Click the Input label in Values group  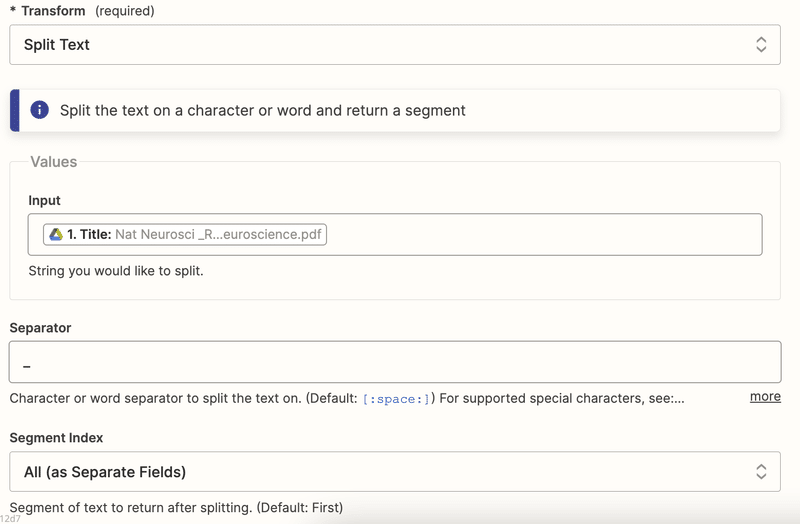click(x=44, y=201)
